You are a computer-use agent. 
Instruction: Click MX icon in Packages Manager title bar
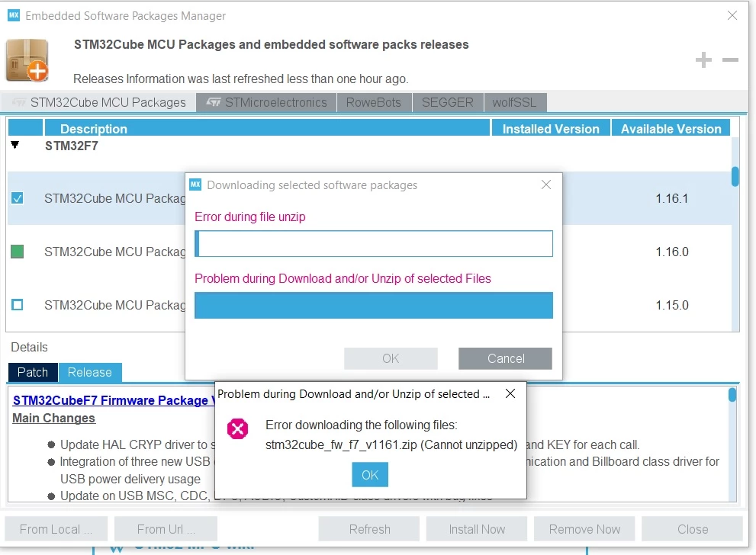[14, 15]
